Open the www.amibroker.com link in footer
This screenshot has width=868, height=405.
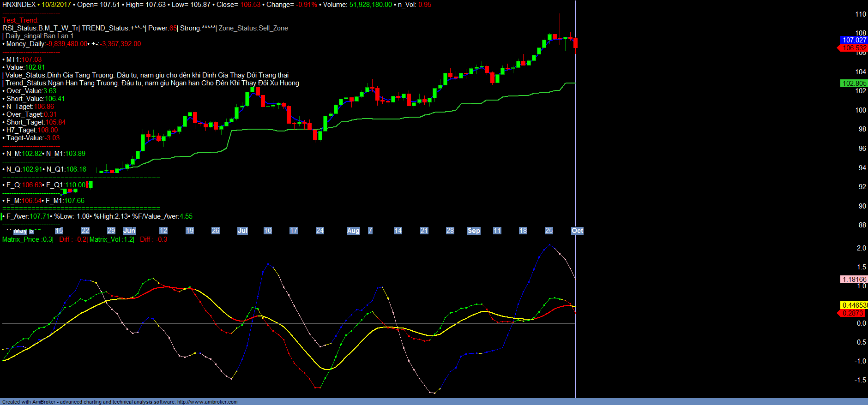coord(207,402)
